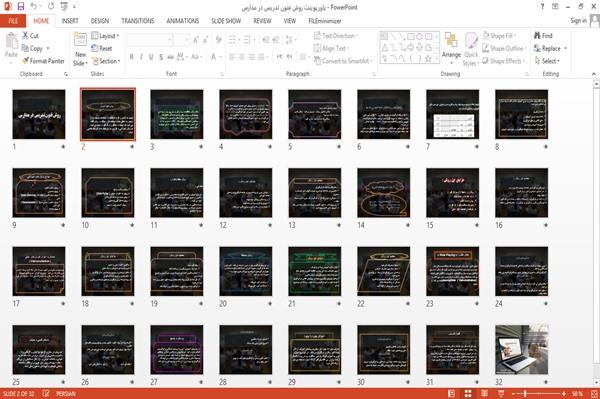
Task: Open the Clipboard pane launcher
Action: click(66, 74)
